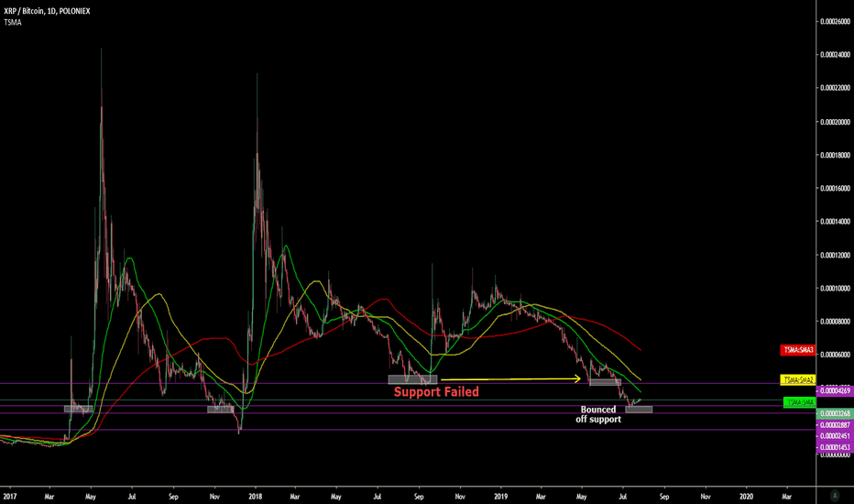Screen dimensions: 854x504
Task: Click the 0.00024000 price axis label
Action: point(836,54)
